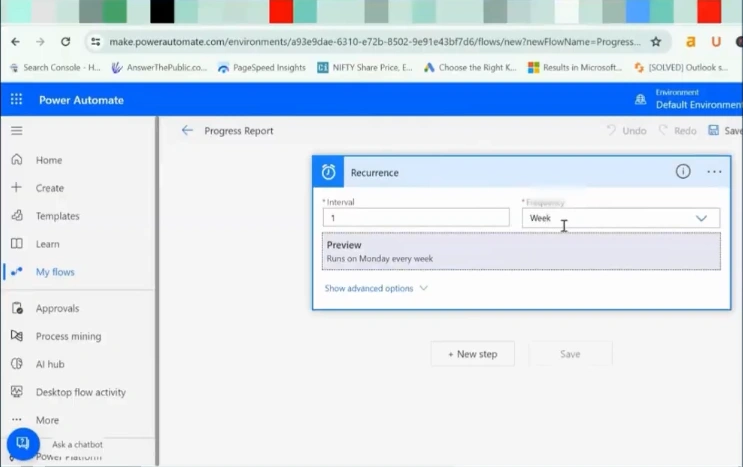This screenshot has height=467, width=743.
Task: Click the orange 'U' extension icon
Action: click(x=716, y=42)
